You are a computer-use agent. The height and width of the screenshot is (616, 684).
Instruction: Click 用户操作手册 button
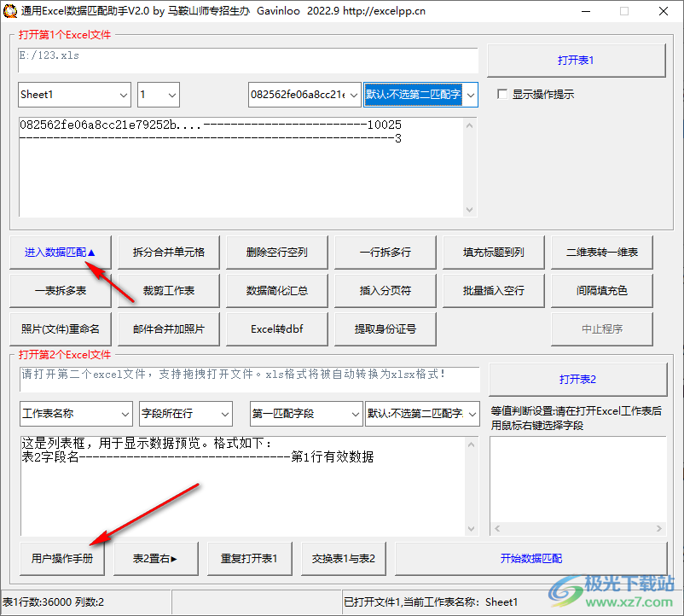pos(62,559)
